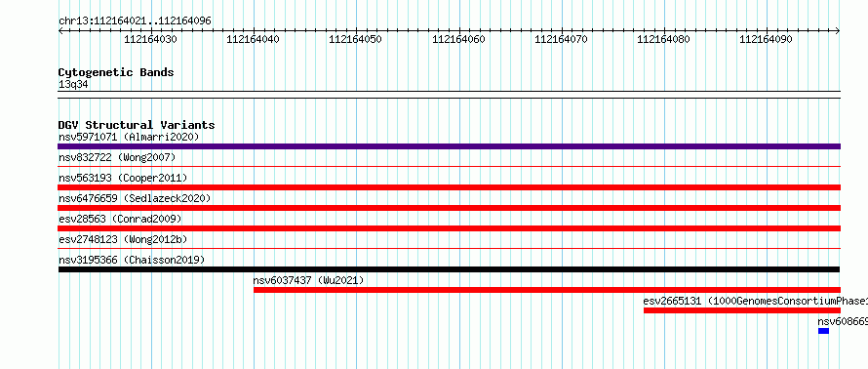Click the red esv28563 Conrad2009 bar
This screenshot has width=868, height=369.
point(449,228)
